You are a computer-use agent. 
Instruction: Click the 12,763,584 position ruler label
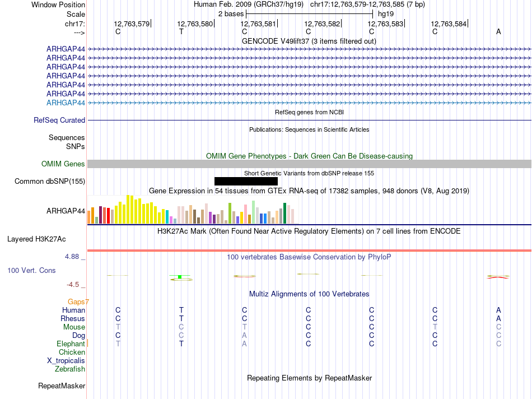click(449, 24)
